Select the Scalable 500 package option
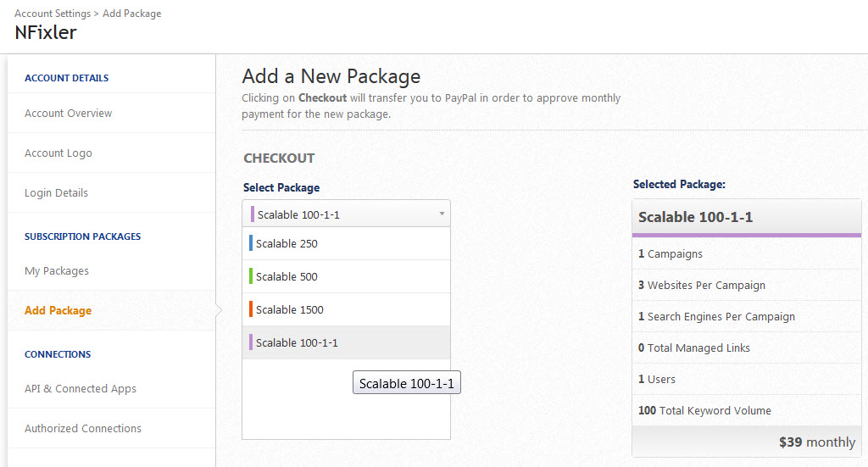868x467 pixels. 287,277
